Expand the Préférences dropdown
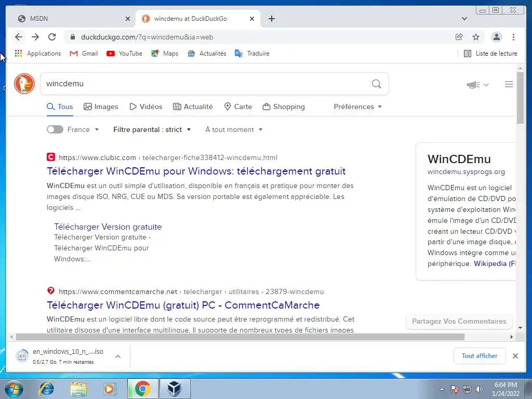 (x=357, y=107)
